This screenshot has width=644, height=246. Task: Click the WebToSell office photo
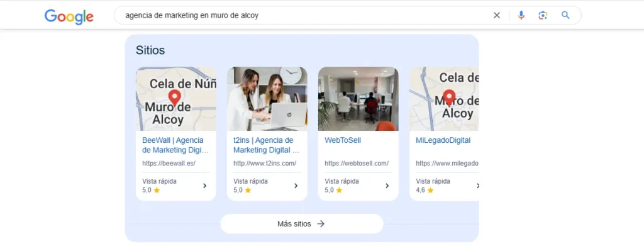pyautogui.click(x=358, y=99)
